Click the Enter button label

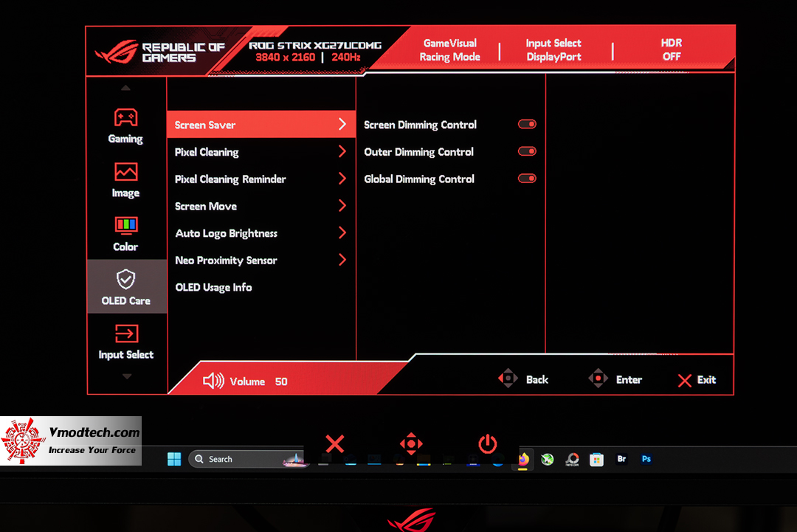click(629, 379)
